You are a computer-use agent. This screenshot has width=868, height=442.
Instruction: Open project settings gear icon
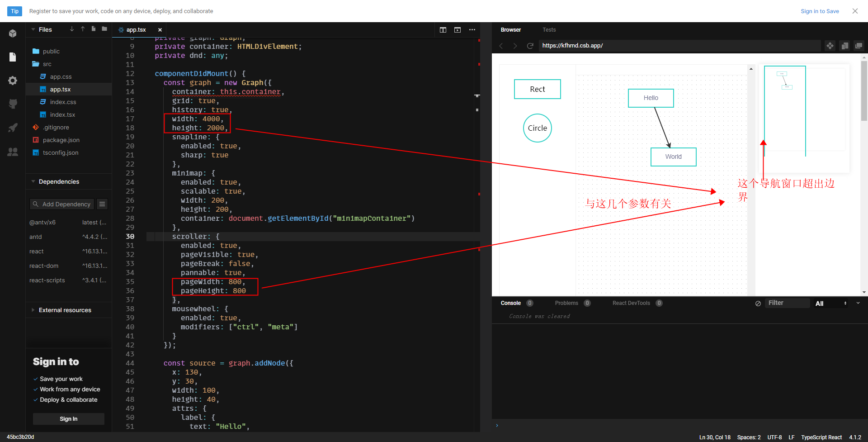[12, 81]
